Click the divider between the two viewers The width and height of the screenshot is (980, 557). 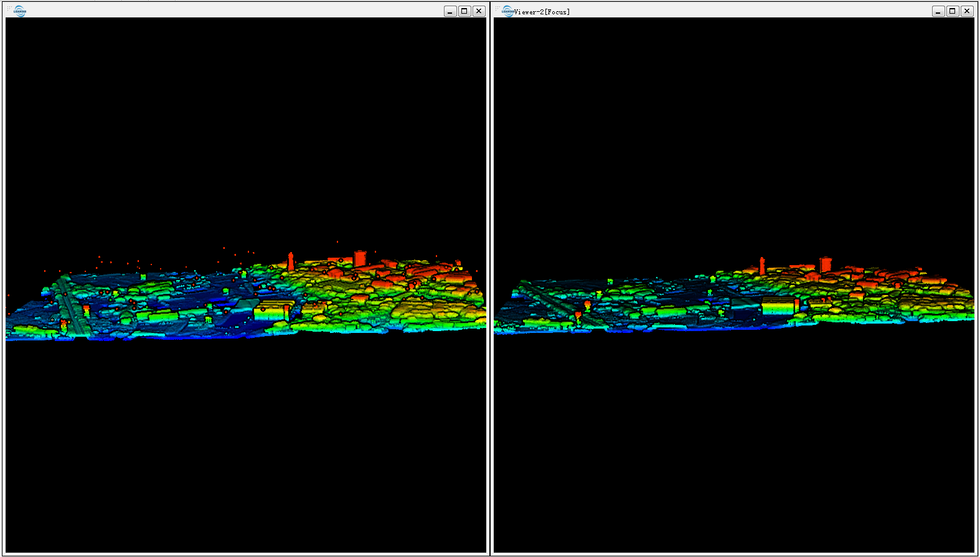click(489, 280)
